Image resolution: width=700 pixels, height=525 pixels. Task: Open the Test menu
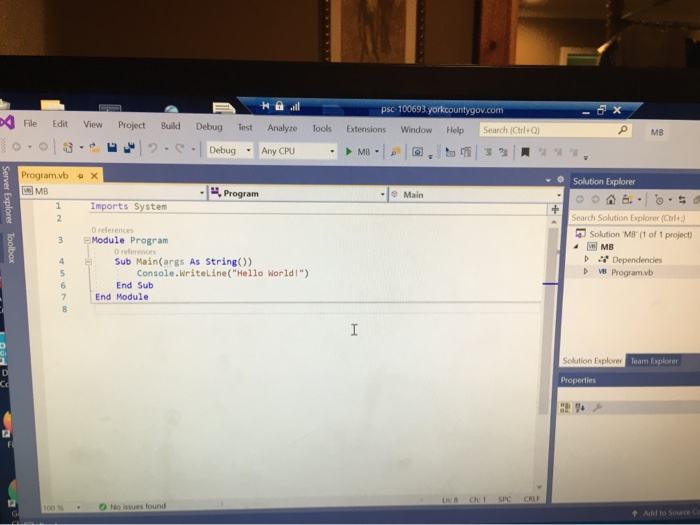tap(245, 128)
